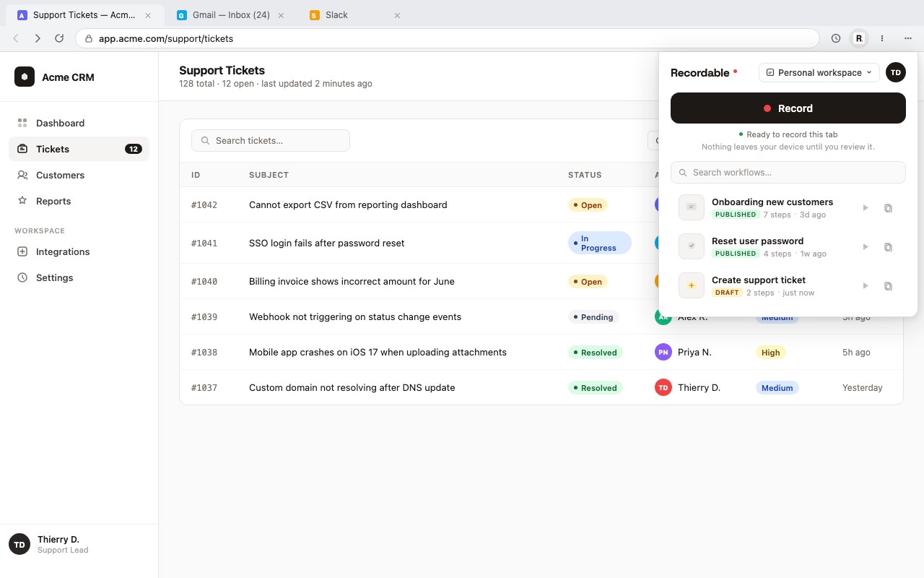This screenshot has height=578, width=924.
Task: Focus the Search tickets field
Action: click(271, 141)
